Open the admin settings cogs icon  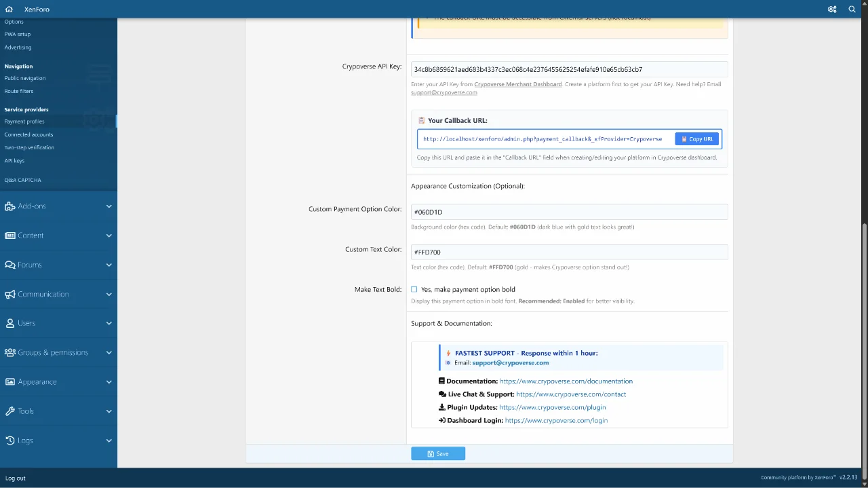coord(832,10)
